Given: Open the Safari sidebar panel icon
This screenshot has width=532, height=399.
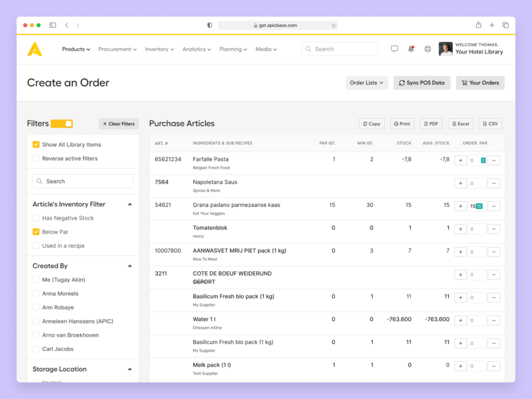Looking at the screenshot, I should click(x=52, y=25).
